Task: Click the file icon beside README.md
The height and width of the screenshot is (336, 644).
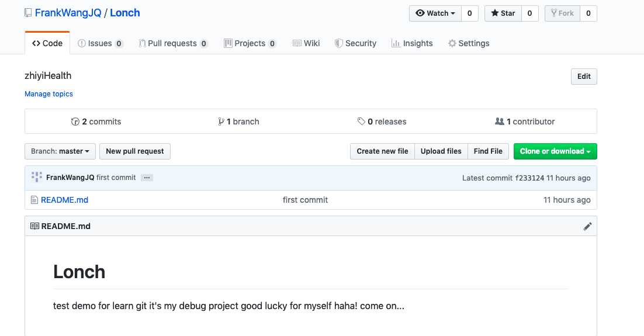Action: pos(34,200)
